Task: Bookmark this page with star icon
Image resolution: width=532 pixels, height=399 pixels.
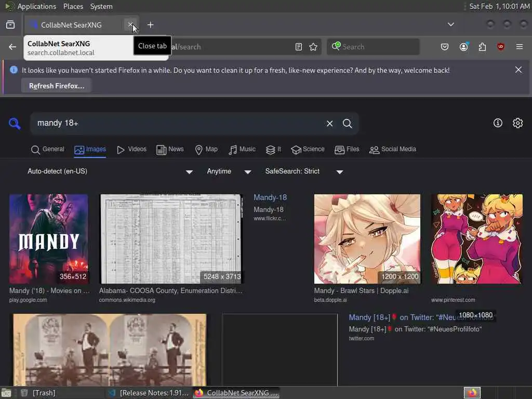Action: tap(313, 47)
